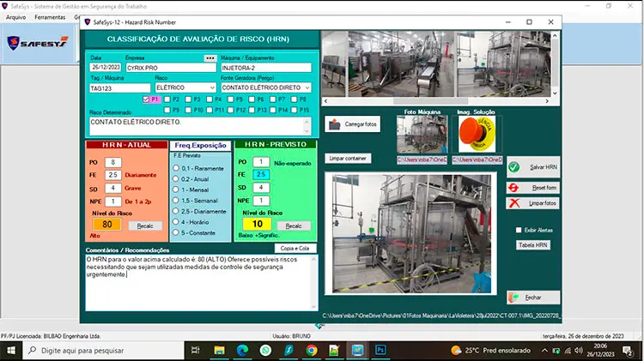Uncheck the P1 checkbox
This screenshot has height=361, width=644.
148,99
